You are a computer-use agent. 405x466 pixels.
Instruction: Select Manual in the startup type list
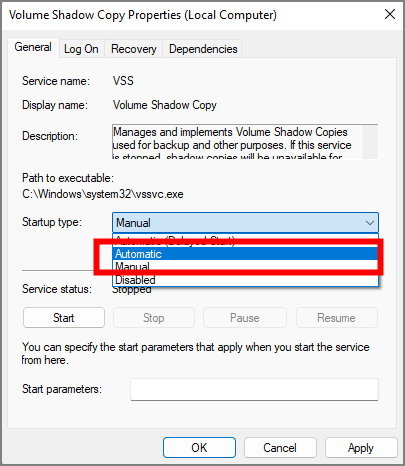tap(246, 267)
